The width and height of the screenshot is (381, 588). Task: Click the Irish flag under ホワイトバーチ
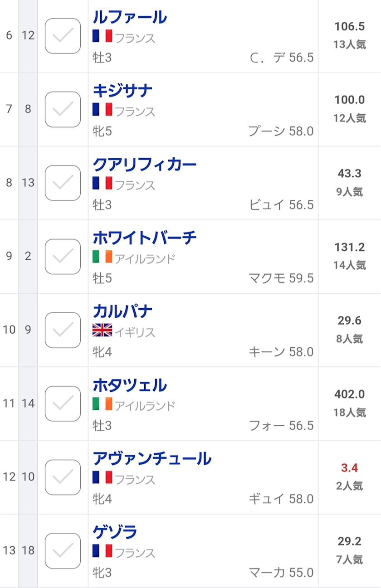[102, 257]
